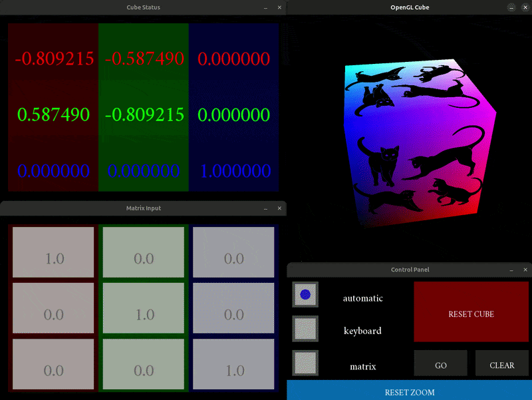Click the blue 0.000000 in the red column
Screen dimensions: 532x400
53,171
